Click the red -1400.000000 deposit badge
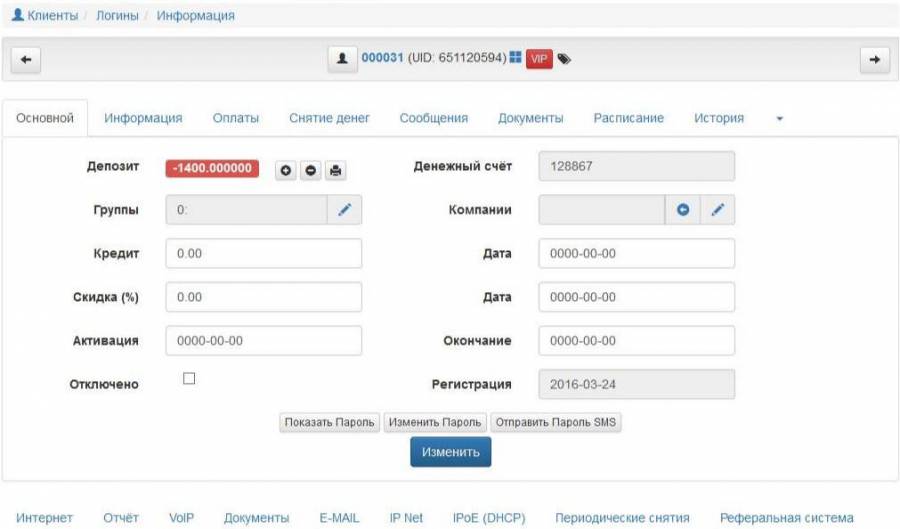This screenshot has height=529, width=900. pyautogui.click(x=212, y=168)
